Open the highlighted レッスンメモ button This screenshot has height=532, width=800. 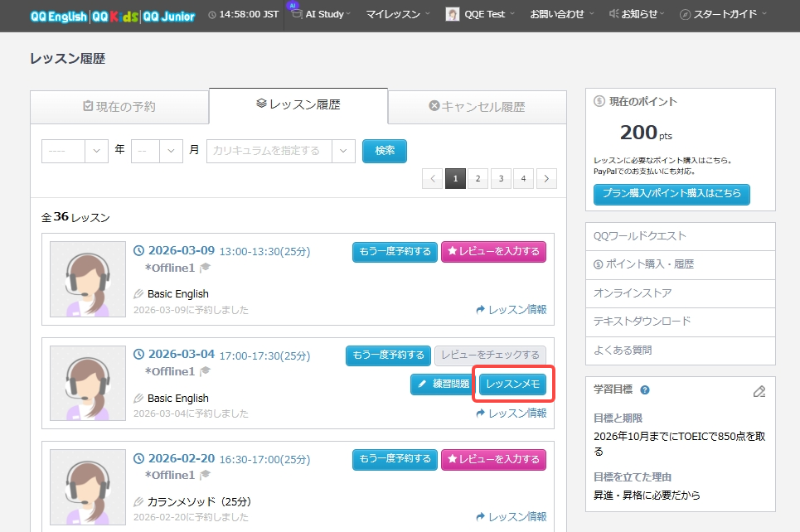(x=512, y=384)
